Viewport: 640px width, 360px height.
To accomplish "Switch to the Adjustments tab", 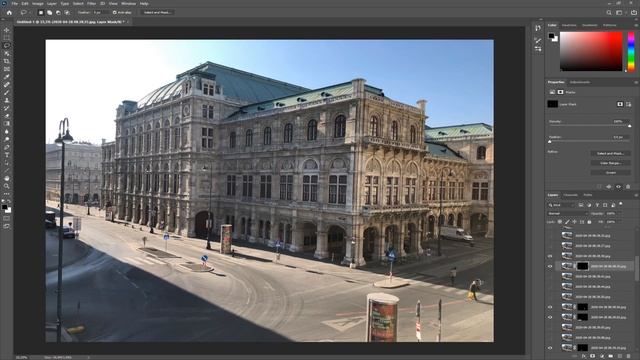I will point(580,82).
